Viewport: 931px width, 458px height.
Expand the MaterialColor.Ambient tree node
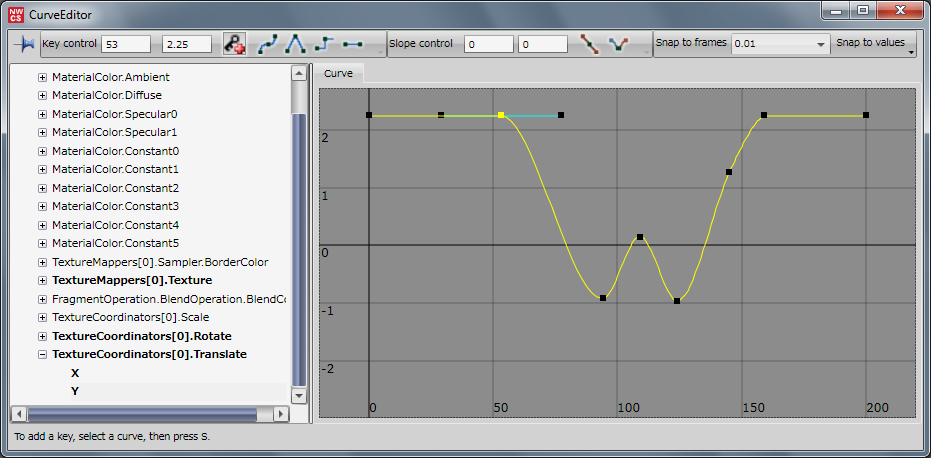[x=42, y=77]
